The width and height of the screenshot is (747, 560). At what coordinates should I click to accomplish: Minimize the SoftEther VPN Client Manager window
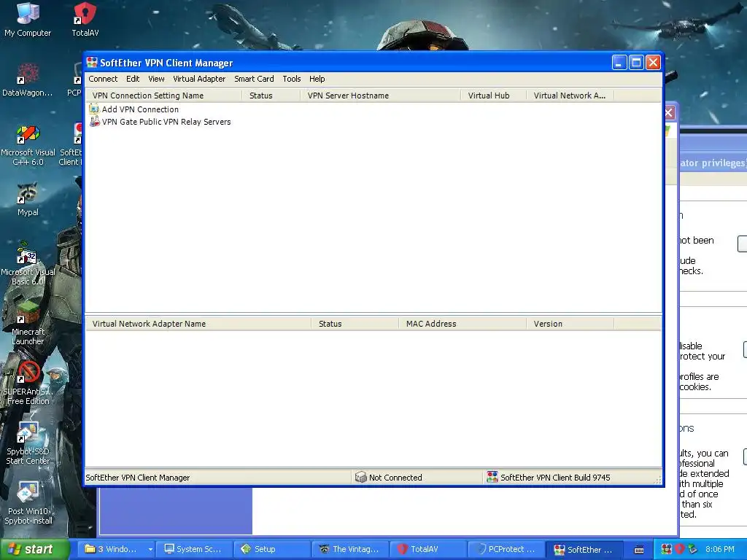click(619, 63)
